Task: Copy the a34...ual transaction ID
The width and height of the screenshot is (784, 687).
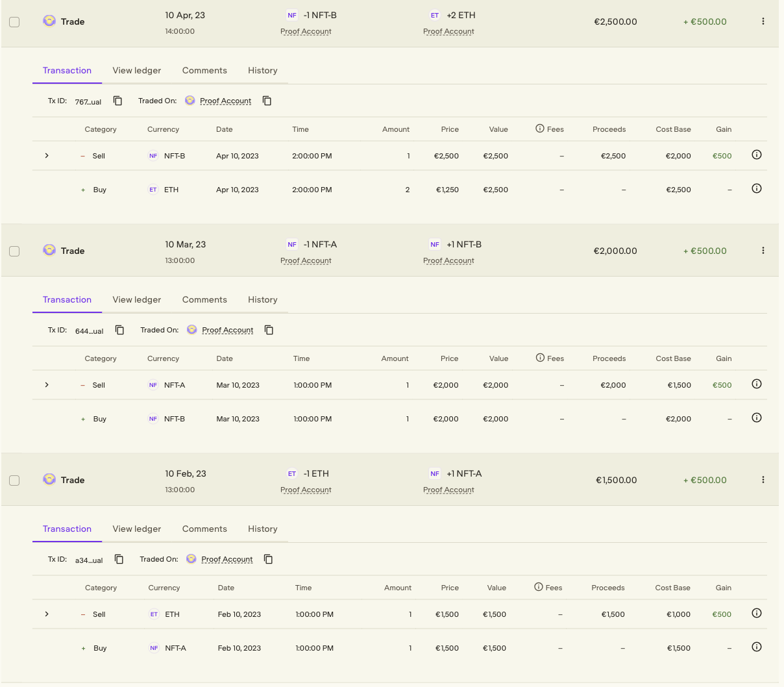Action: [119, 559]
